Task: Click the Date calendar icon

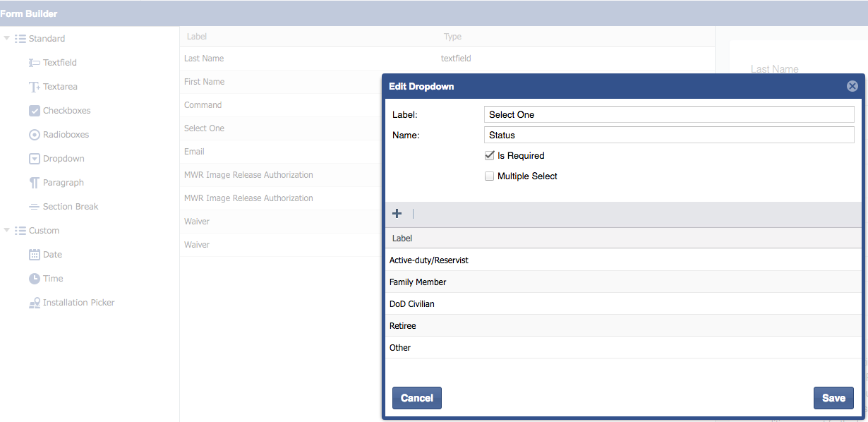Action: [x=34, y=255]
